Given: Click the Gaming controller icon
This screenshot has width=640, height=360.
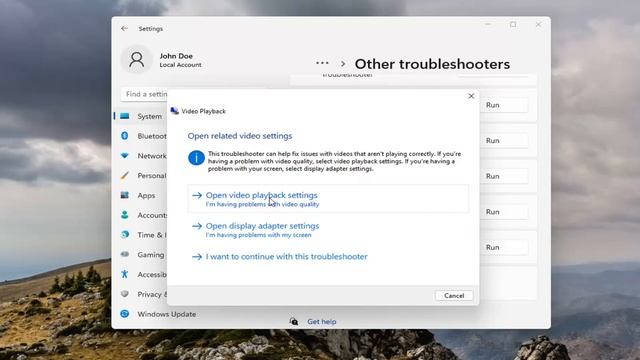Looking at the screenshot, I should click(x=125, y=254).
